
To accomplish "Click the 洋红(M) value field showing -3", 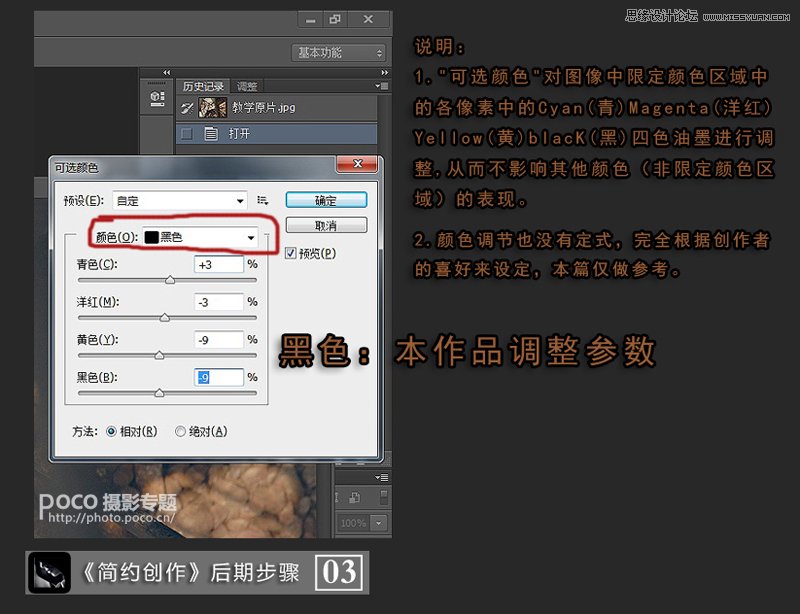I will pos(219,302).
